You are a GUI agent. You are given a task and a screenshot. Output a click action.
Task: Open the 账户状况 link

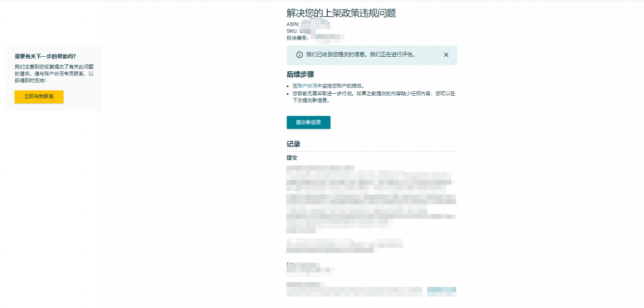pos(307,86)
